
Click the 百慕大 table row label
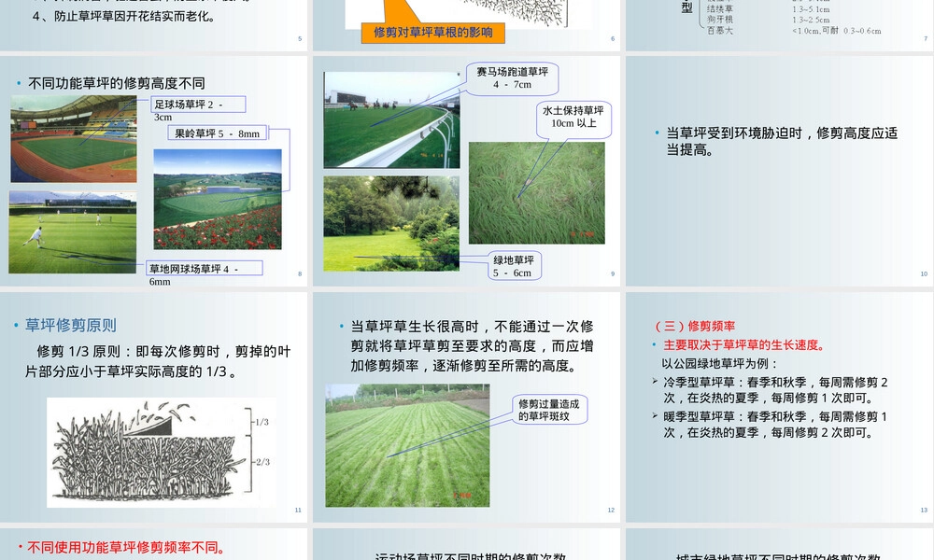719,31
